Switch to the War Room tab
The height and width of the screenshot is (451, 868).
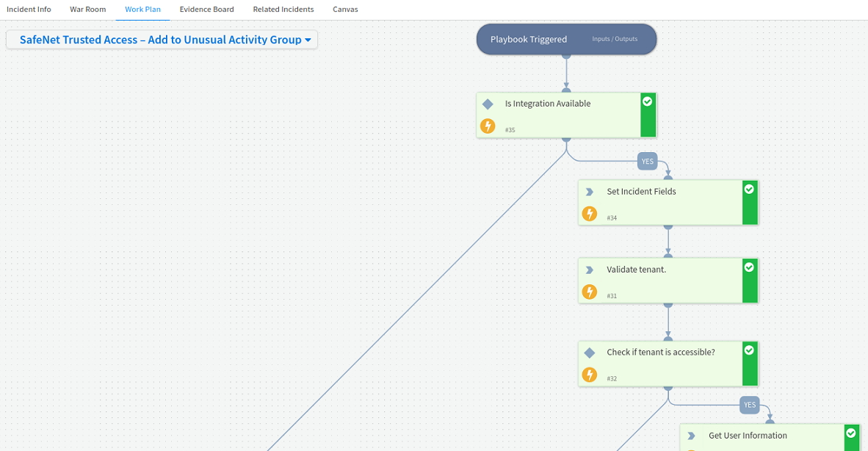88,10
